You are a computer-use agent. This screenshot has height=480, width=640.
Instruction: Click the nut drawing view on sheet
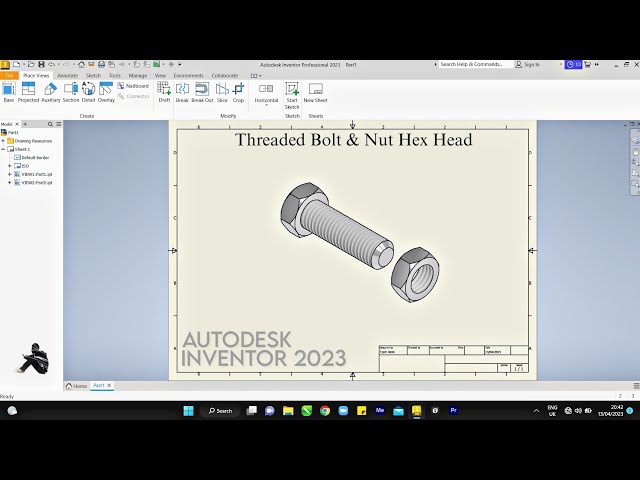[x=415, y=275]
